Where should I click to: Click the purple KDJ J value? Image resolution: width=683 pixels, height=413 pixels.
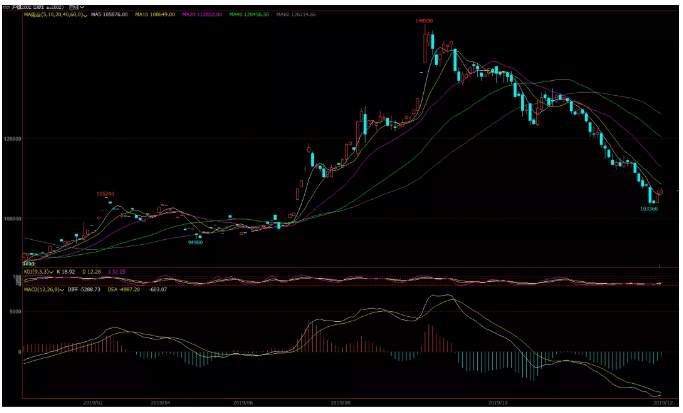point(116,272)
